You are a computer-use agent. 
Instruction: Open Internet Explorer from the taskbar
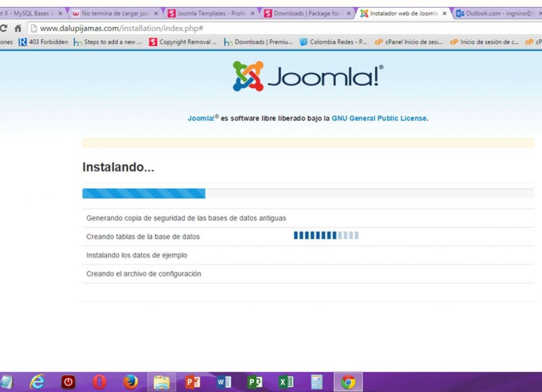tap(37, 382)
